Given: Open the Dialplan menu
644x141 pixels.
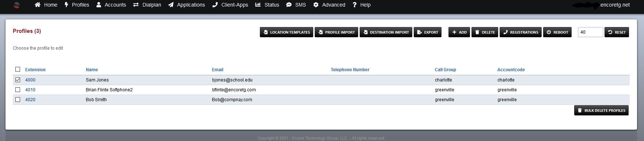Looking at the screenshot, I should coord(147,5).
